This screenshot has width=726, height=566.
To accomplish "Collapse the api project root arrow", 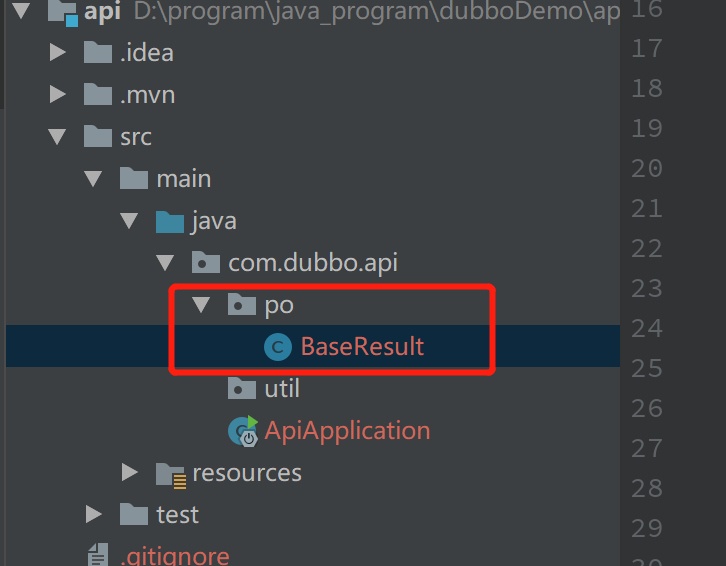I will [21, 11].
